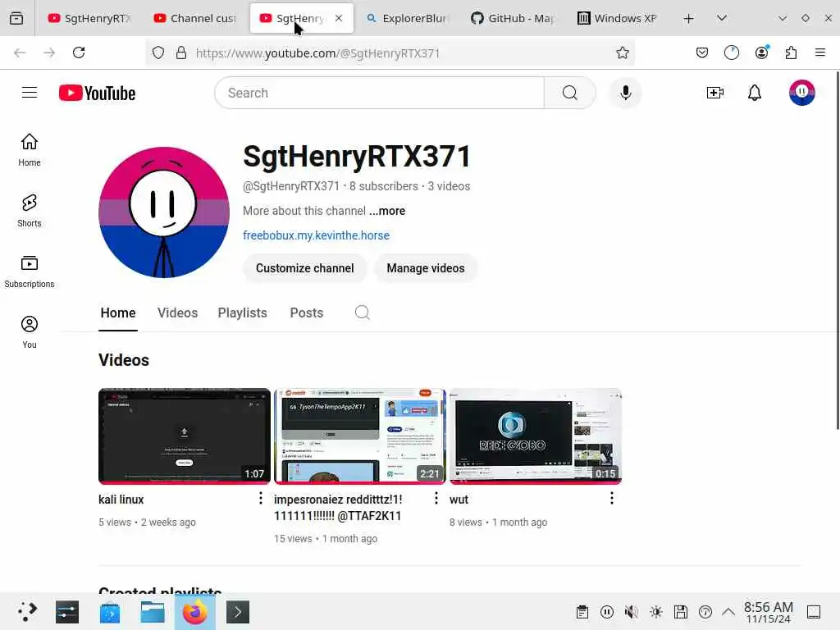Open the notifications bell
Image resolution: width=840 pixels, height=630 pixels.
[x=755, y=93]
